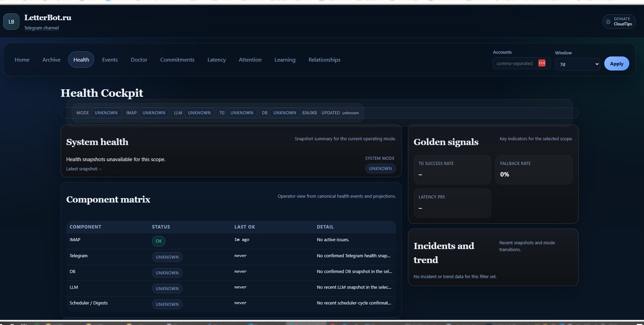Click the CloudTips donate icon
This screenshot has height=325, width=644.
pos(608,22)
